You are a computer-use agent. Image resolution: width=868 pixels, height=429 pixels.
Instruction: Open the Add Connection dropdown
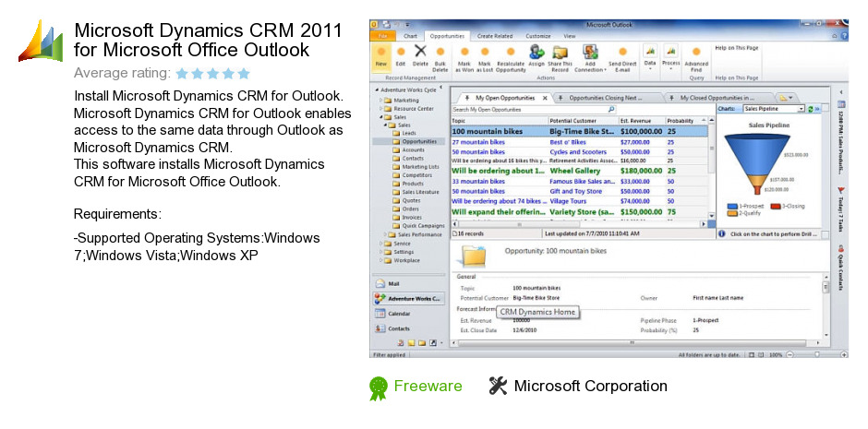(x=590, y=59)
